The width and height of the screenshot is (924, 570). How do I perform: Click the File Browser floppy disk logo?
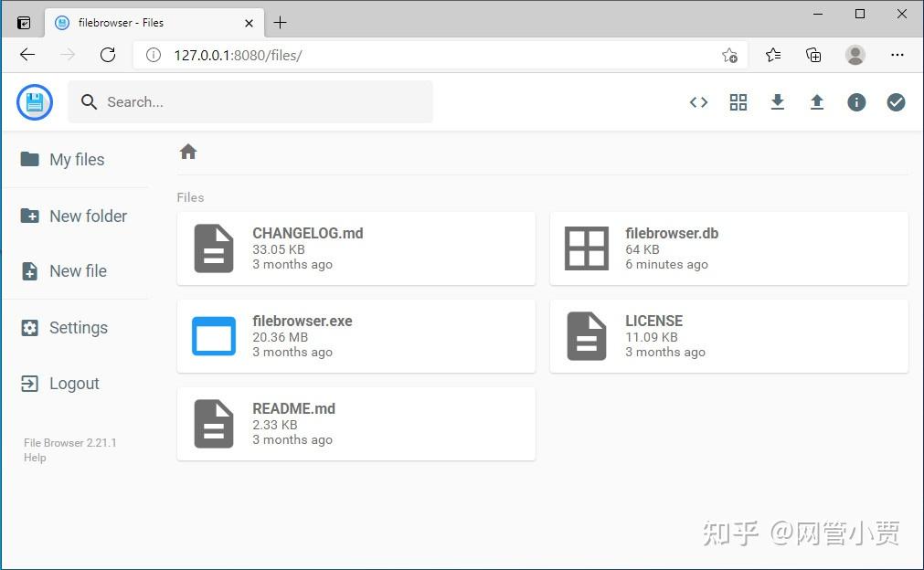pyautogui.click(x=34, y=101)
